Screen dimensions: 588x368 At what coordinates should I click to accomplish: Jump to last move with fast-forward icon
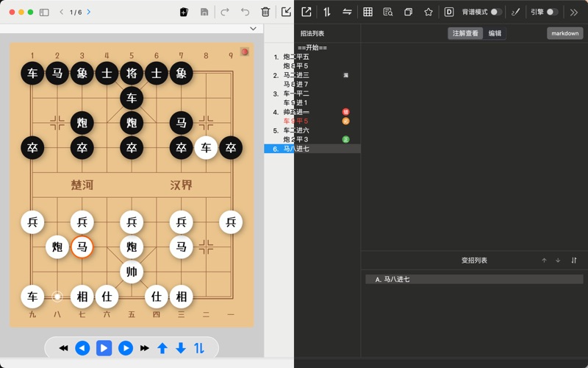(x=145, y=348)
